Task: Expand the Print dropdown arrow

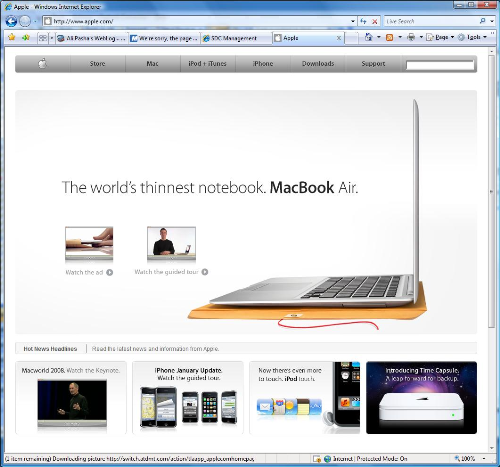Action: click(x=421, y=37)
